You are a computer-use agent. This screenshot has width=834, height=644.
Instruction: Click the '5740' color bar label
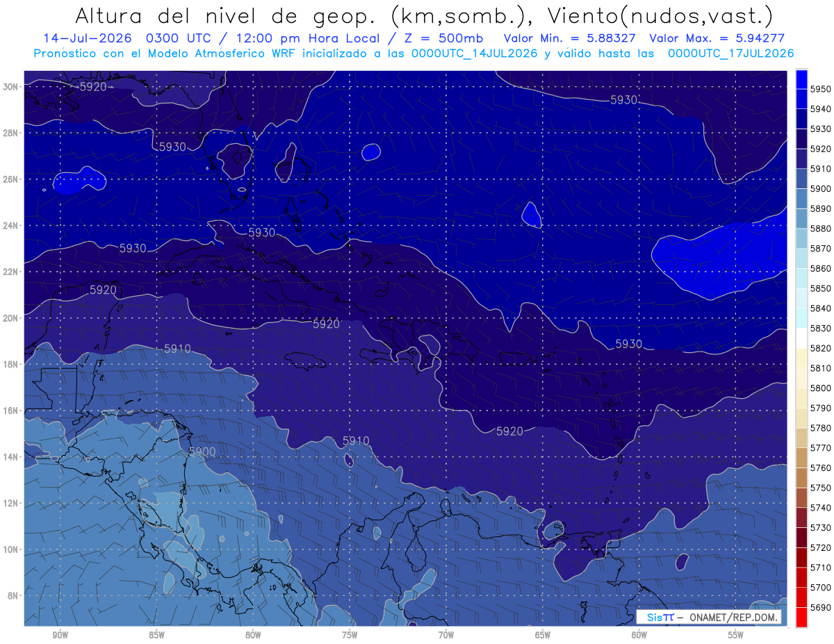point(820,508)
